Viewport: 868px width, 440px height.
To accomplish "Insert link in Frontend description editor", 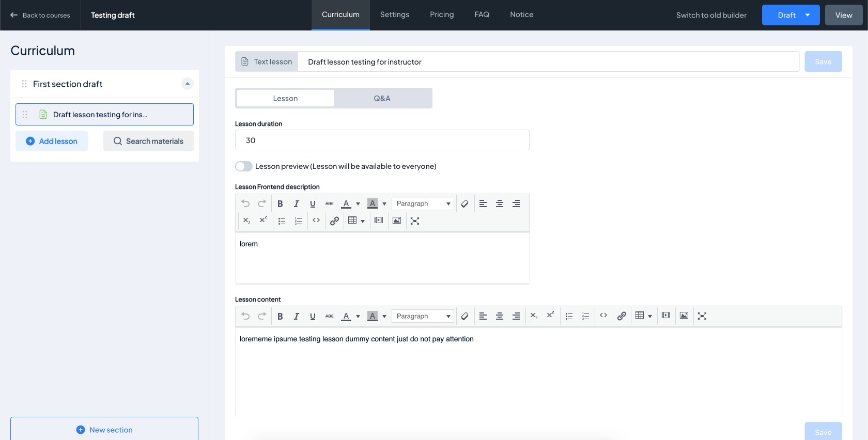I will 334,221.
